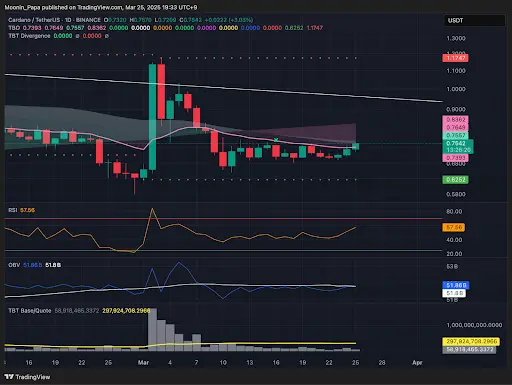
Task: Click the 1.0000 price axis value
Action: click(456, 89)
